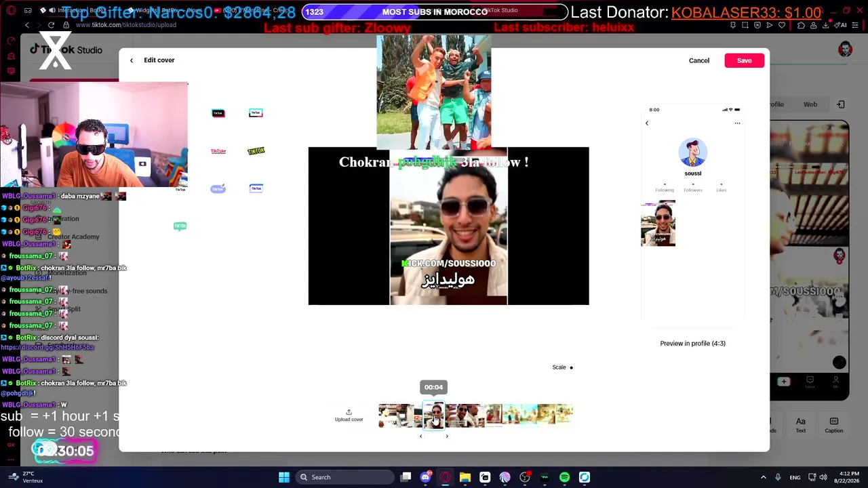
Task: Save the edited cover
Action: [x=744, y=60]
